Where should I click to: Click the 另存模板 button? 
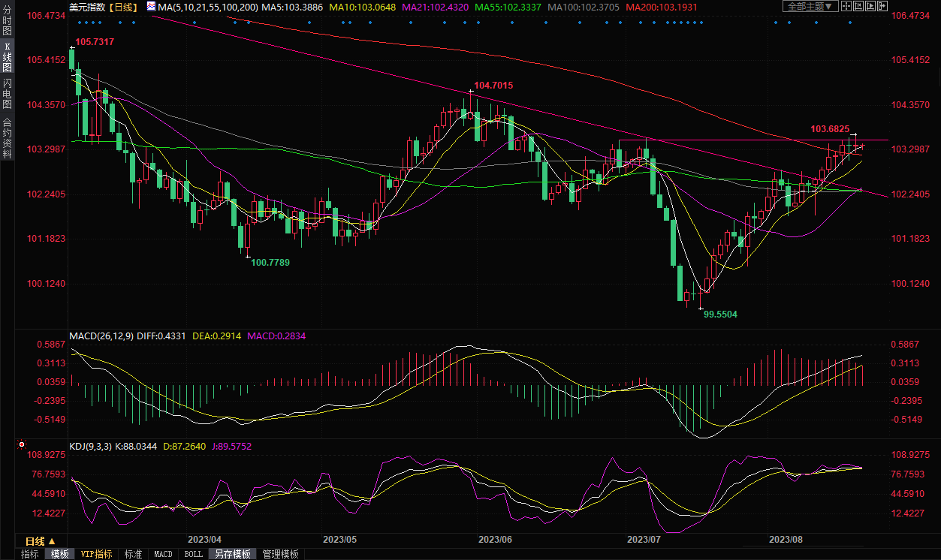233,554
